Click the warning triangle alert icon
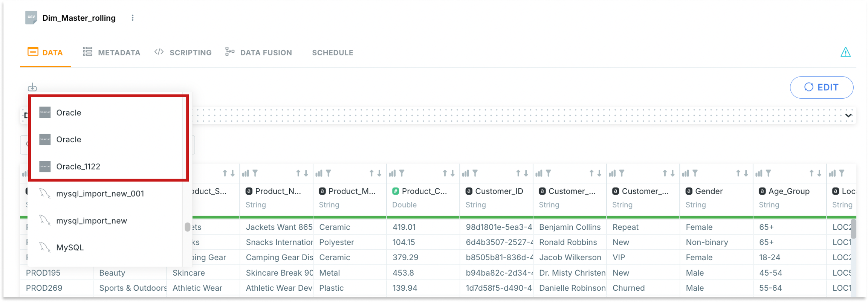Viewport: 868px width, 302px height. 845,52
